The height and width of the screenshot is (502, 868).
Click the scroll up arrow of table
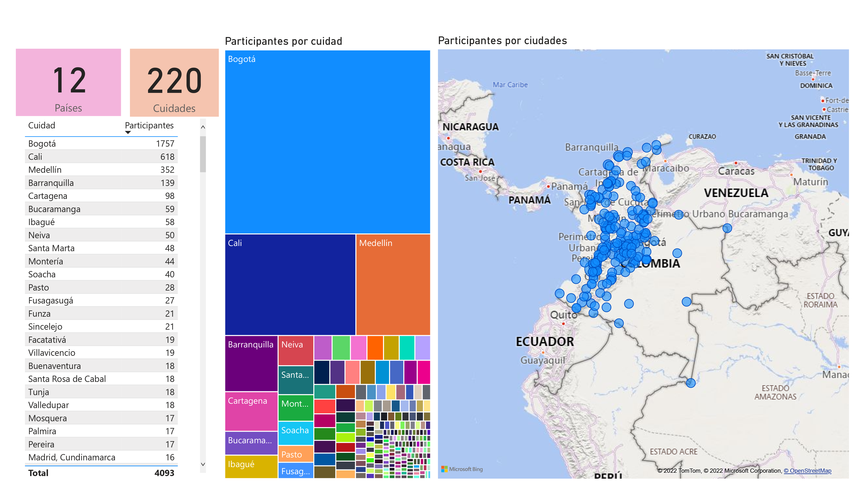203,127
